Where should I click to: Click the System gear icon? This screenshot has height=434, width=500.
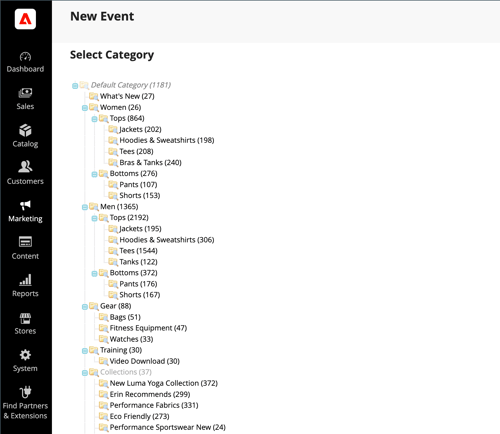point(25,355)
